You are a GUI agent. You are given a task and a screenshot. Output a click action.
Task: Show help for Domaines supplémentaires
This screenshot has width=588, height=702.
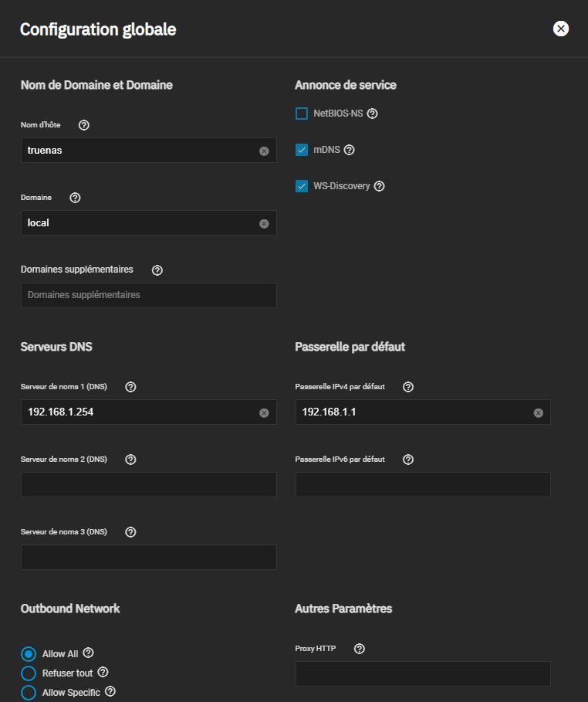(x=157, y=270)
